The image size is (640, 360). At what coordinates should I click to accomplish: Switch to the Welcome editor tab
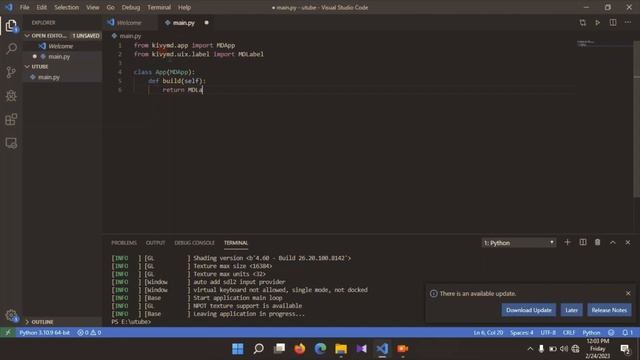click(x=130, y=23)
